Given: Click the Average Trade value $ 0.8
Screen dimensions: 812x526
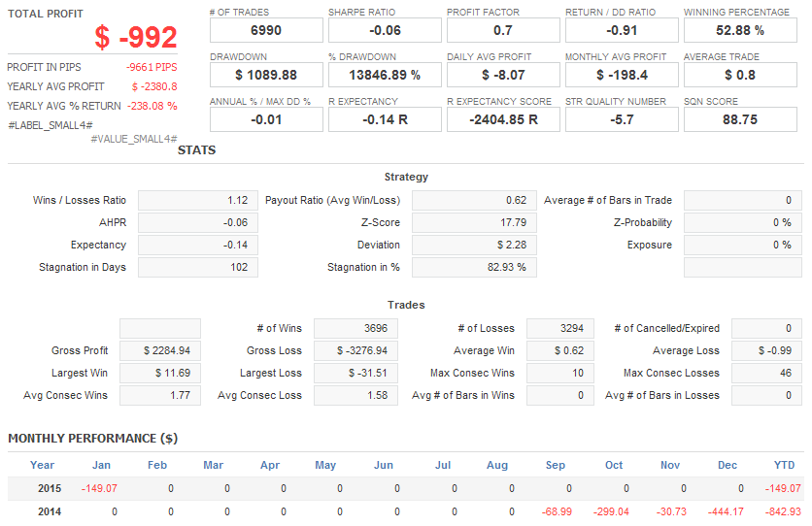Looking at the screenshot, I should tap(740, 75).
